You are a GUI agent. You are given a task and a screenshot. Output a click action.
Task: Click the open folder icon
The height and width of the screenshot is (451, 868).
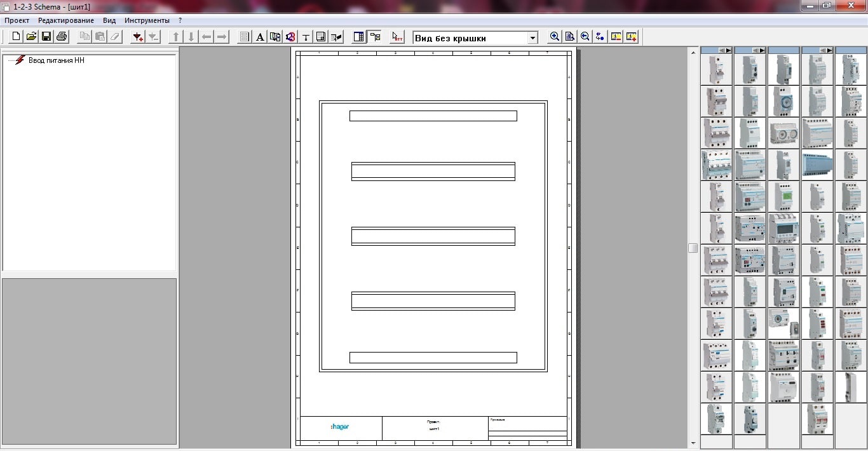(31, 37)
